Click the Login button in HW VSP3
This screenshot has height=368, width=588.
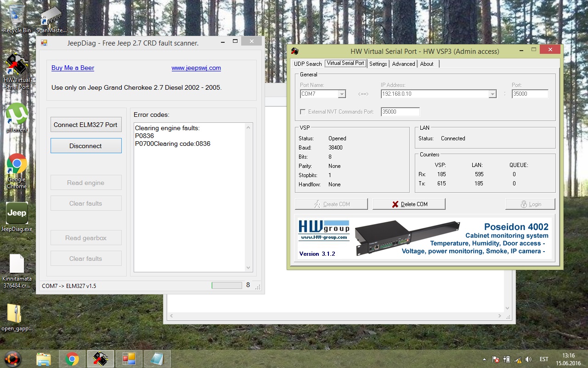530,204
